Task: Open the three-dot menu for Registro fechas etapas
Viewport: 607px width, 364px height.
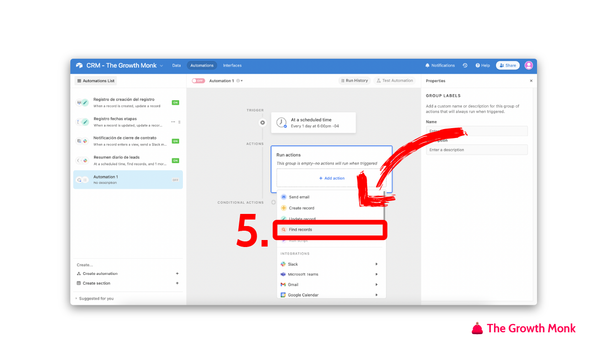Action: pyautogui.click(x=173, y=122)
